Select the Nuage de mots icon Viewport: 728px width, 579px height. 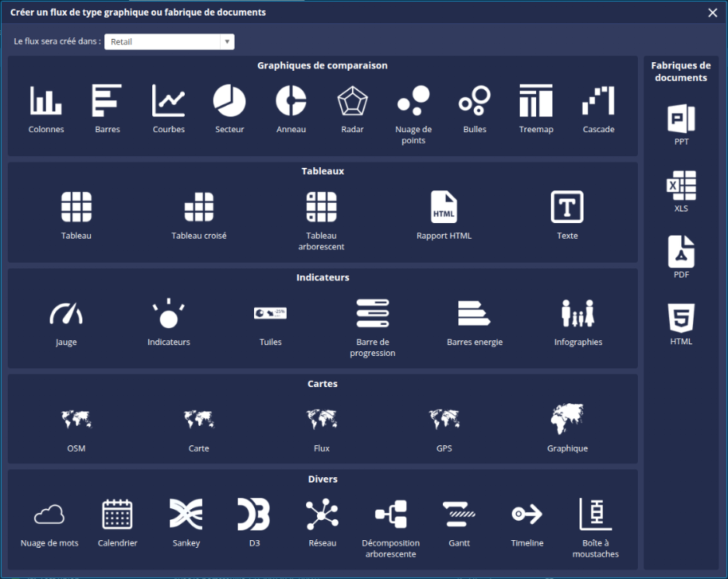click(x=50, y=514)
